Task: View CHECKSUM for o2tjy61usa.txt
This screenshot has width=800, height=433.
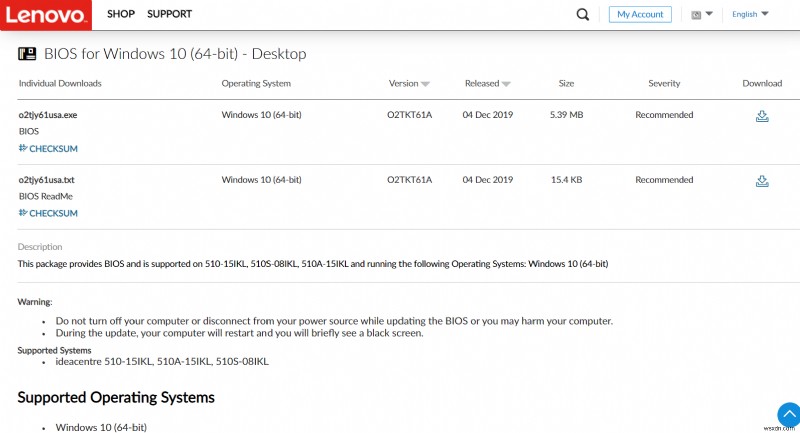Action: [48, 213]
